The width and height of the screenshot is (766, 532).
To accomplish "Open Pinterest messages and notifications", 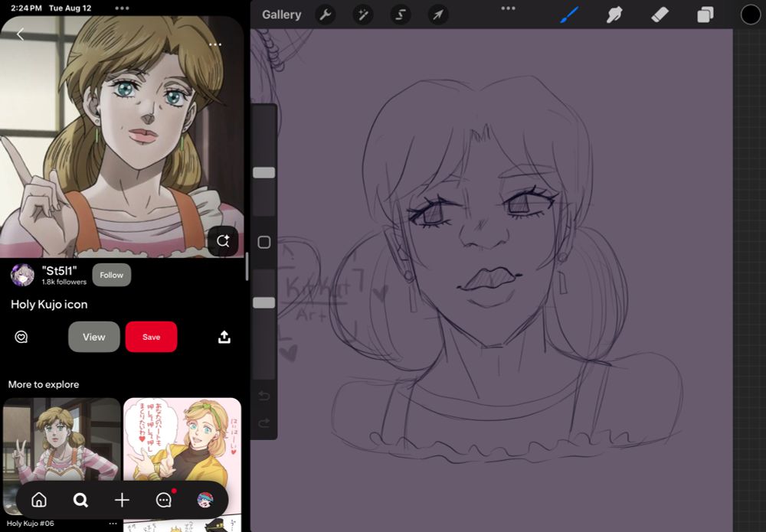I will click(164, 500).
